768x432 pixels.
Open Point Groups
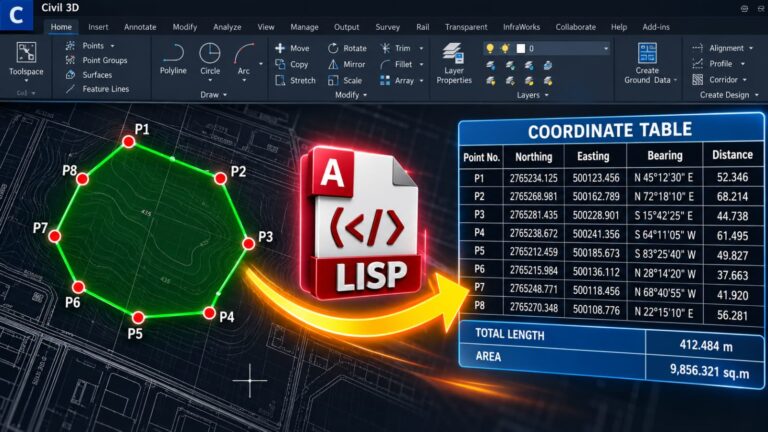pyautogui.click(x=96, y=60)
